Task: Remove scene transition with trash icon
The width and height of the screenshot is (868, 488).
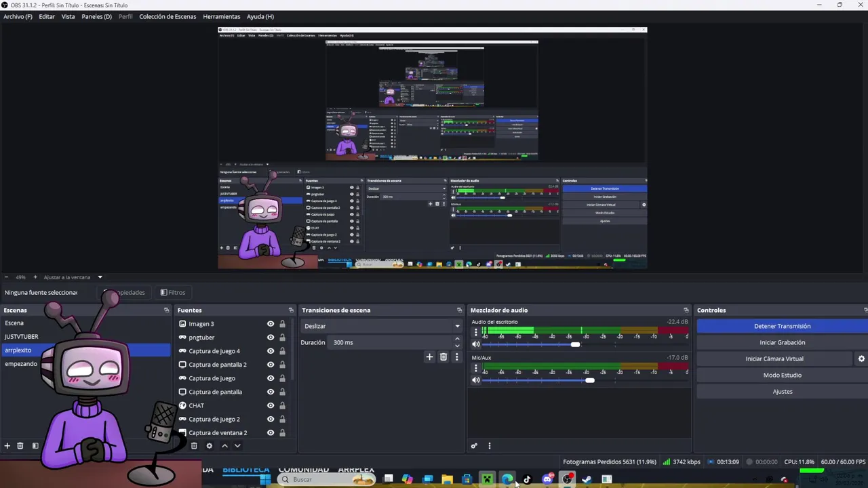Action: pos(443,357)
